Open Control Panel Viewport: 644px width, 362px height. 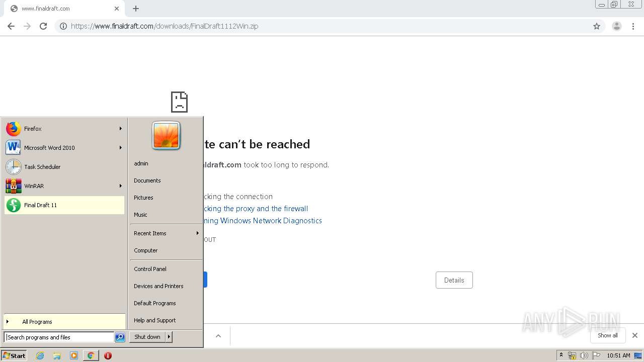coord(150,269)
